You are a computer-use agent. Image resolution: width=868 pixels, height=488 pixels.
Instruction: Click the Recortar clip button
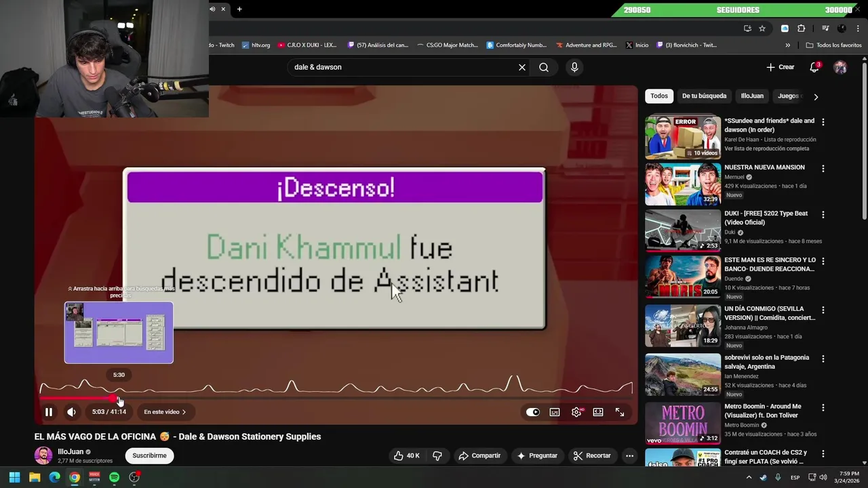point(592,455)
